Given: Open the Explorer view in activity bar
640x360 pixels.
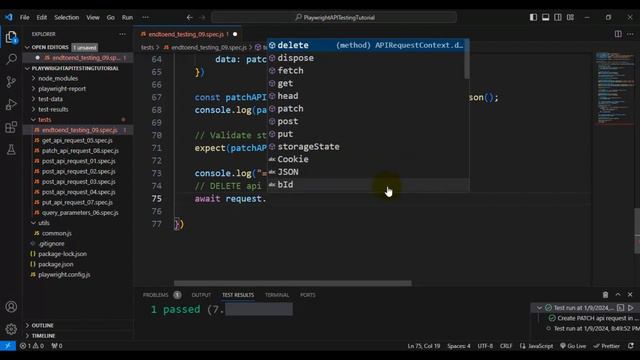Looking at the screenshot, I should click(11, 37).
